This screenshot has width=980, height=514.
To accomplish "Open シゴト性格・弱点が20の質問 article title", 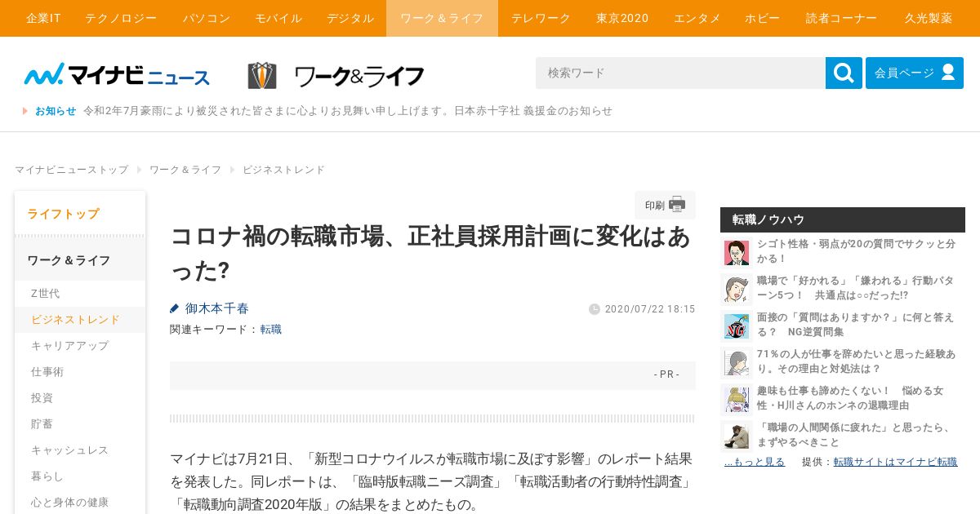I will coord(856,251).
